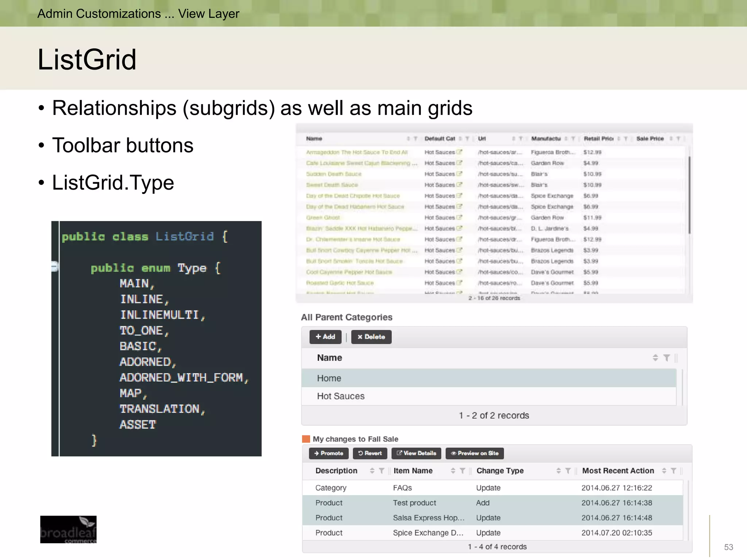Sort by the Manufacturer column
The width and height of the screenshot is (747, 560).
tap(566, 139)
